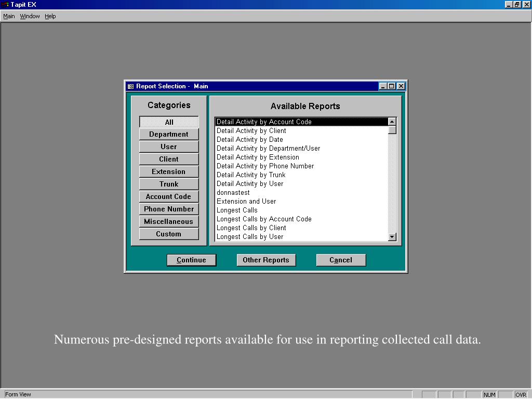Open Other Reports

coord(266,260)
